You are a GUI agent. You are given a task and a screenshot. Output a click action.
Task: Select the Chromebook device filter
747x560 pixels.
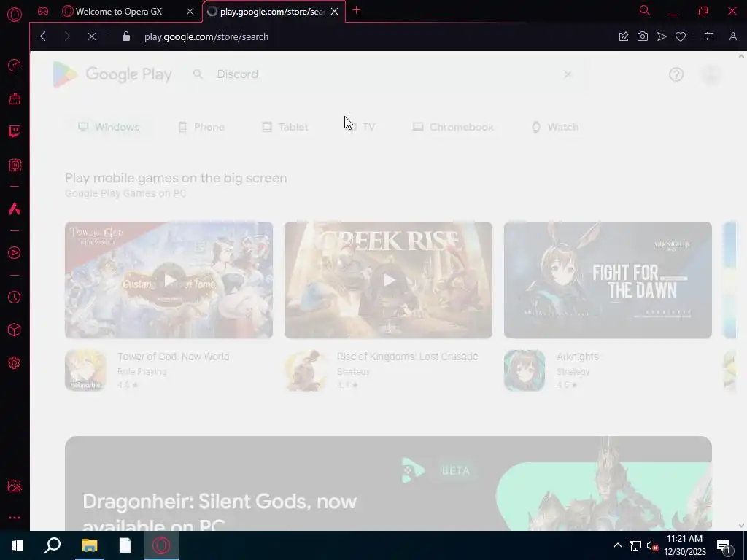tap(453, 127)
